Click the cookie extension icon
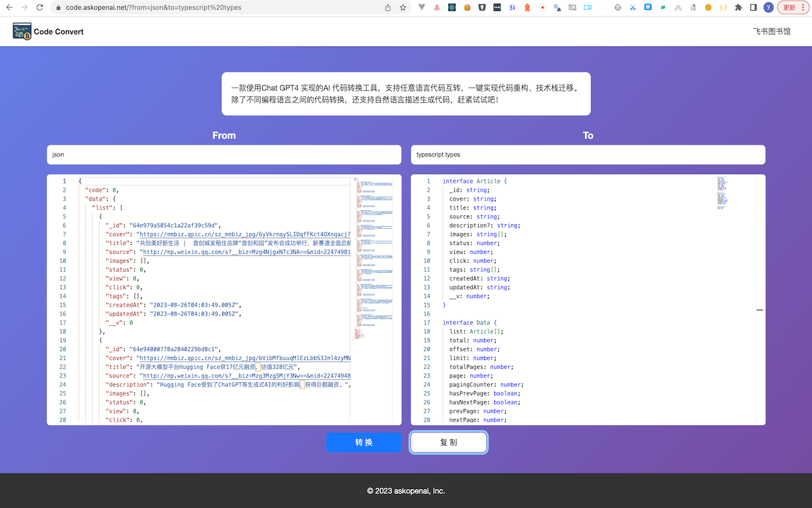The width and height of the screenshot is (812, 508). tap(467, 8)
